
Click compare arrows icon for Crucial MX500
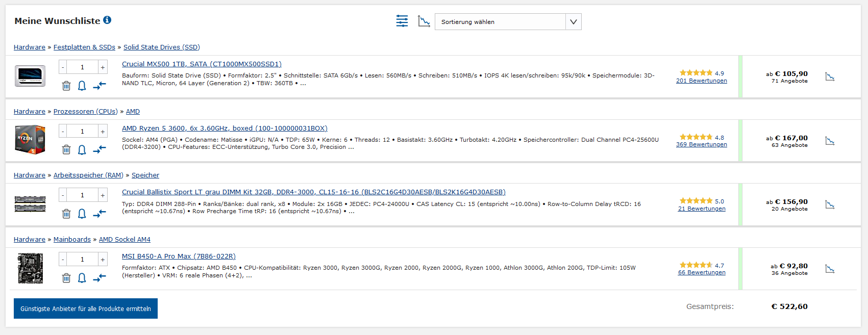[x=100, y=86]
